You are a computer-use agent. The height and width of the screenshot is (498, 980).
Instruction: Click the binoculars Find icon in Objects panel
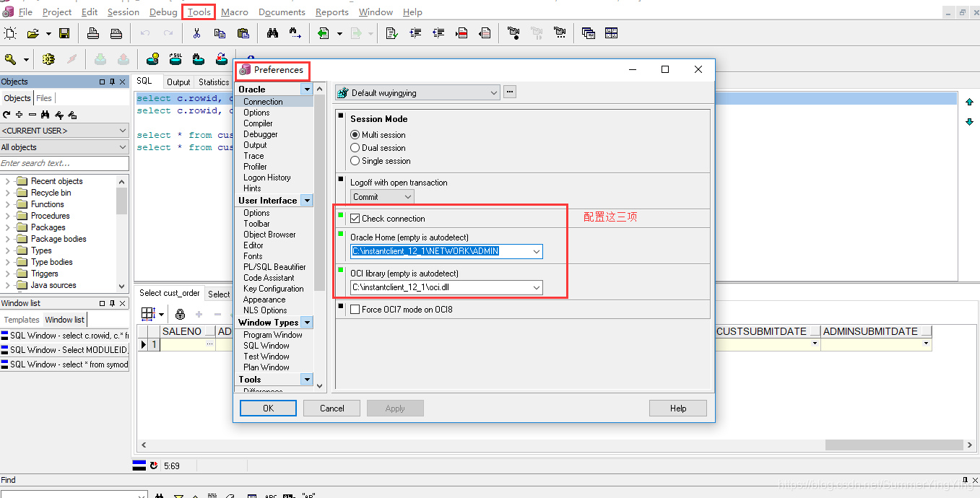pyautogui.click(x=45, y=115)
